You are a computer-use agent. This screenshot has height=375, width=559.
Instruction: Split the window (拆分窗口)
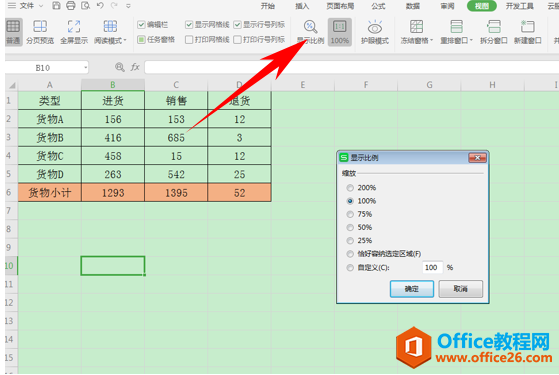pos(493,31)
